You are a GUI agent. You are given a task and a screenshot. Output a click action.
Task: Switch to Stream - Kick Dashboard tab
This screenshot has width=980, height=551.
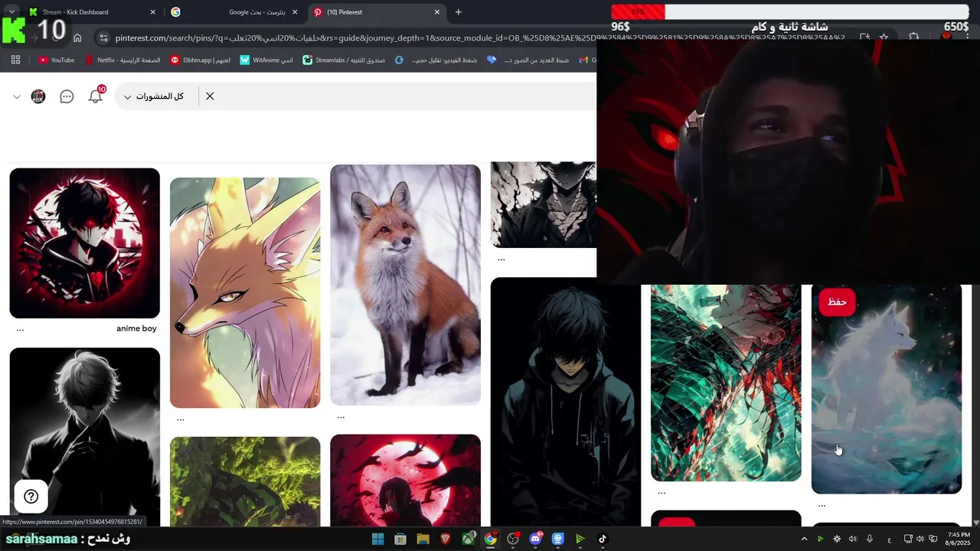92,12
